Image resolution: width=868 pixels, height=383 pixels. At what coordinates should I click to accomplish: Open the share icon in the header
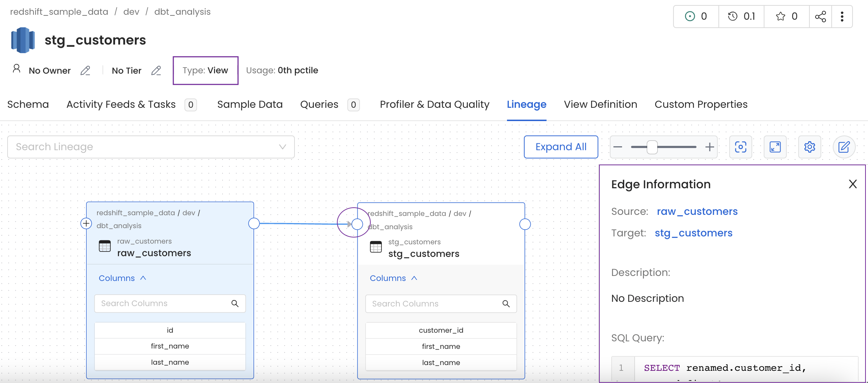(821, 16)
